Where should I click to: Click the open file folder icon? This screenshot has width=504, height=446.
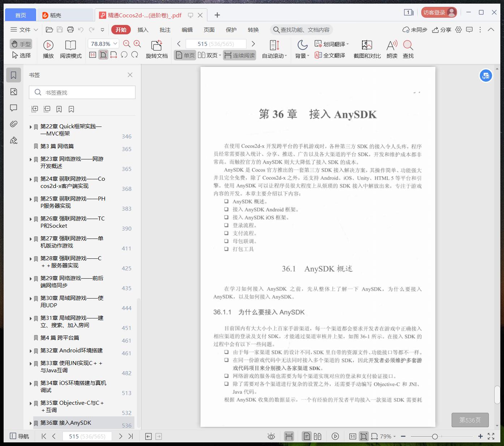point(49,30)
